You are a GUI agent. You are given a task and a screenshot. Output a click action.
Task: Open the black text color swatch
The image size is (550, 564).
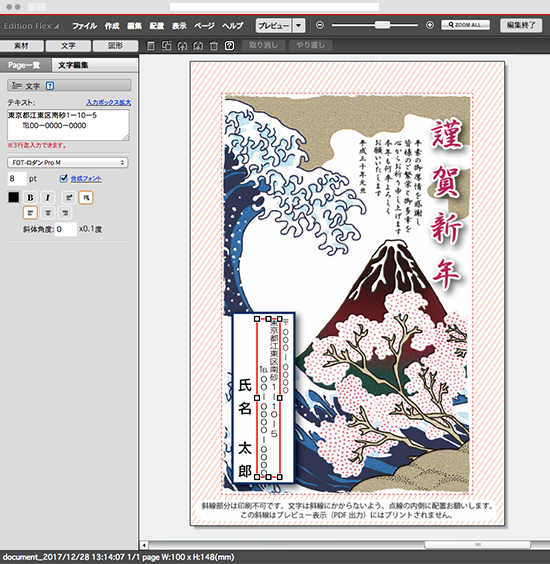(13, 197)
